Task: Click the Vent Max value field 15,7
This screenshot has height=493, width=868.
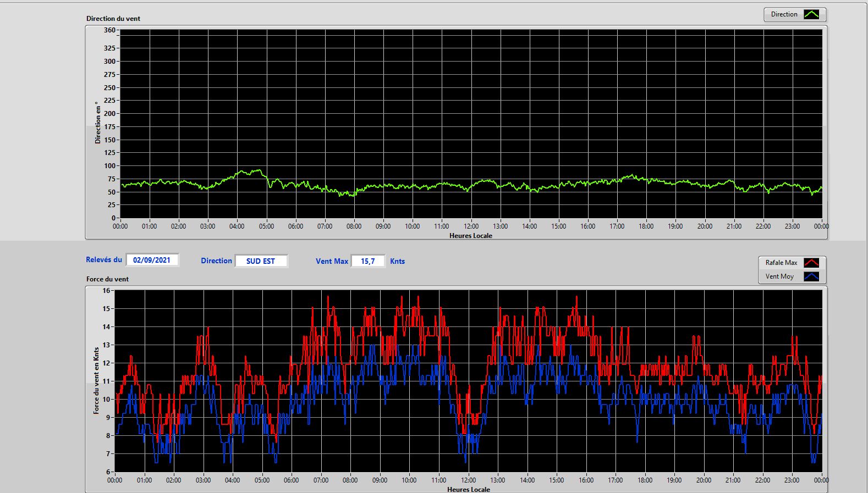Action: coord(368,261)
